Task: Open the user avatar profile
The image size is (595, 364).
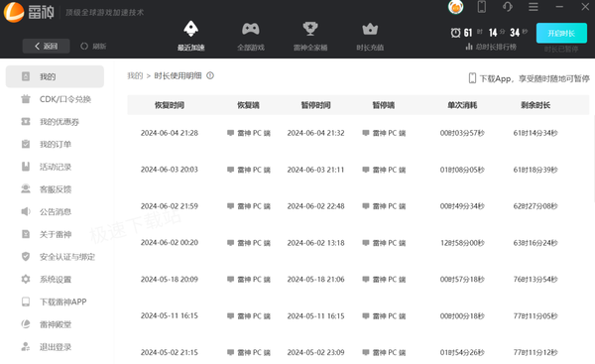Action: [455, 7]
